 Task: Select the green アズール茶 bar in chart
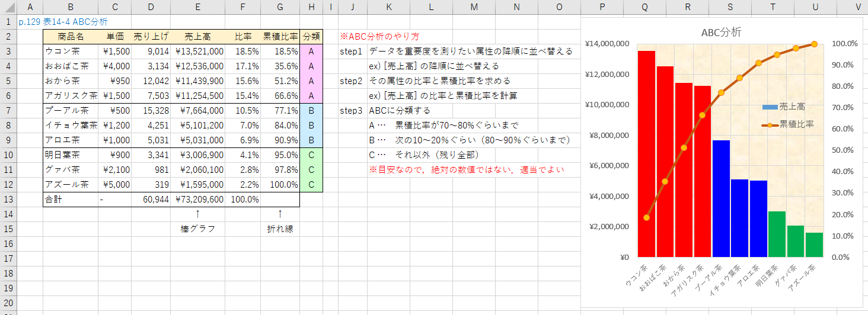815,245
